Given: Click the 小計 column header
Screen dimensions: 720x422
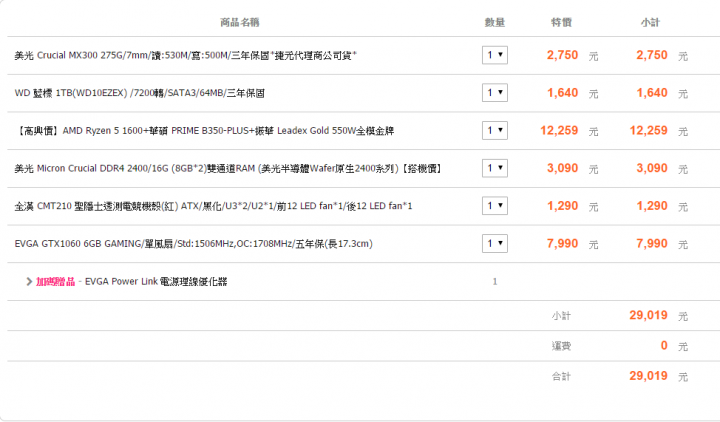Looking at the screenshot, I should click(x=650, y=23).
